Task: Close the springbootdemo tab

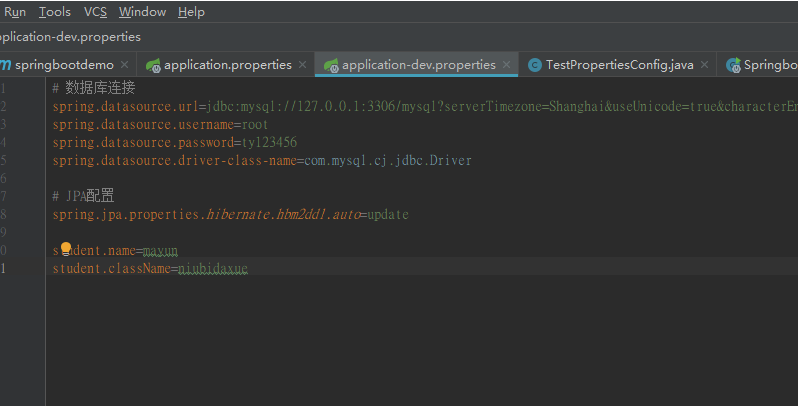Action: [126, 65]
